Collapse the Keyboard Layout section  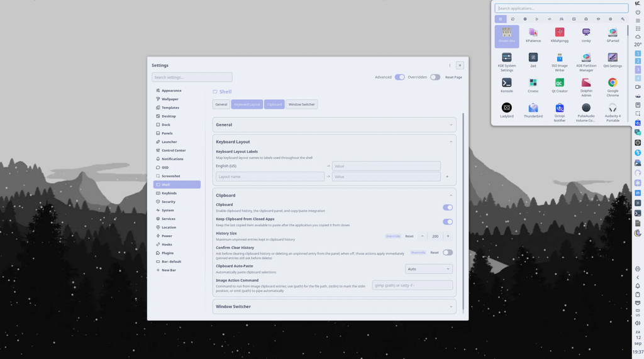451,141
